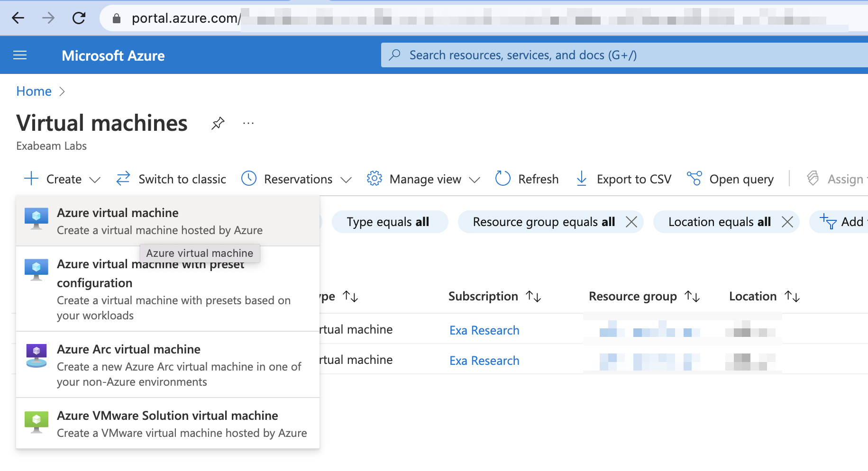Click the breadcrumb chevron after Home
The height and width of the screenshot is (471, 868).
click(x=62, y=91)
